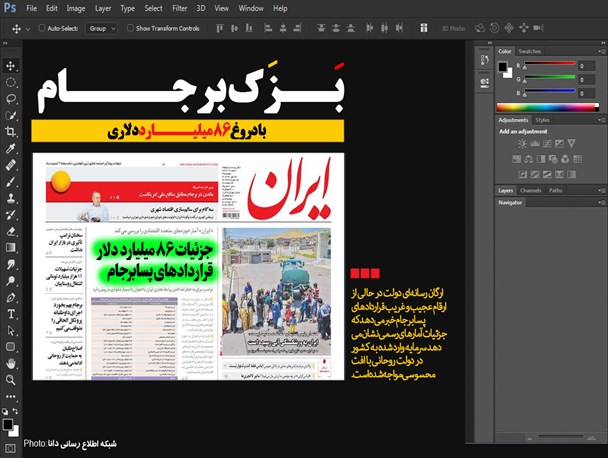The height and width of the screenshot is (458, 608).
Task: Open the Color panel flyout menu
Action: click(601, 51)
